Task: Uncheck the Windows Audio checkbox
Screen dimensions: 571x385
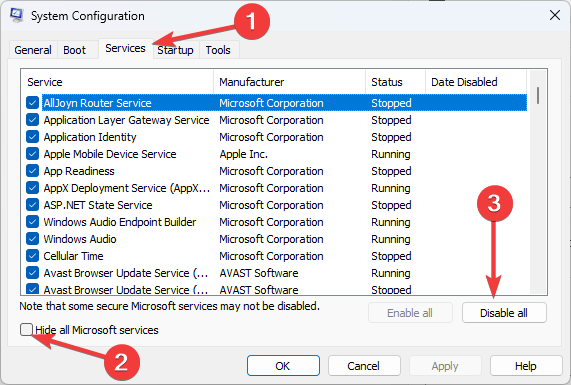Action: pos(32,239)
